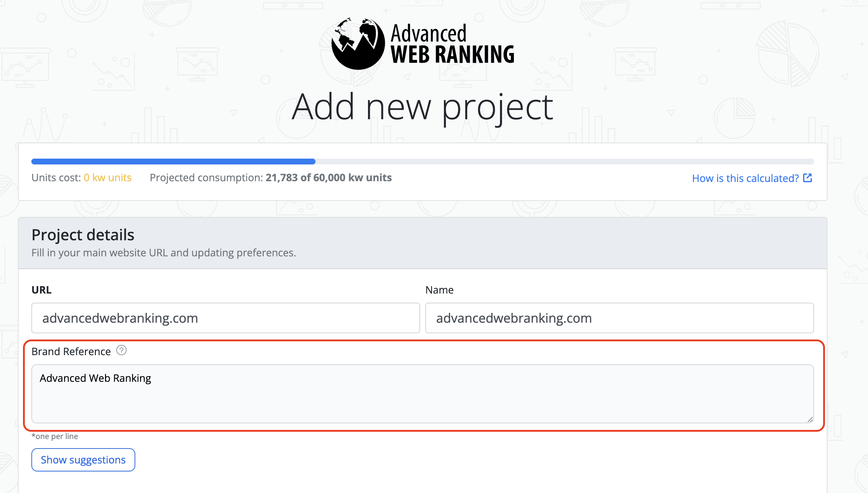
Task: Click the 'URL' field label
Action: (42, 290)
